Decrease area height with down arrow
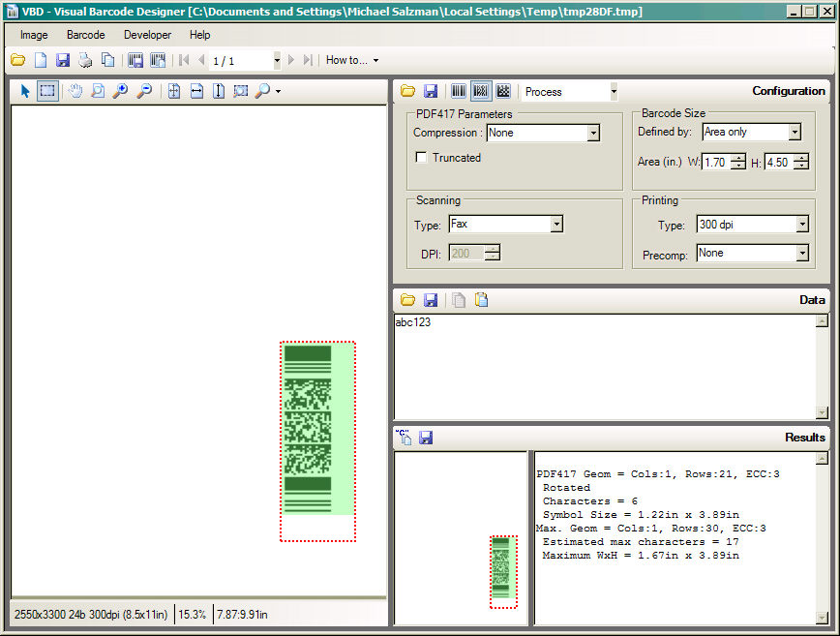Image resolution: width=840 pixels, height=636 pixels. [801, 166]
